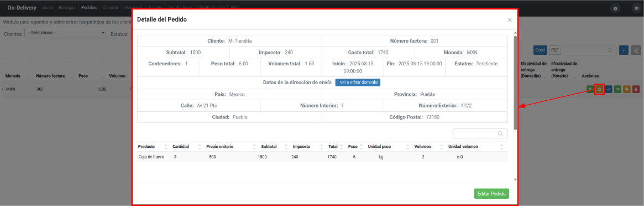Click the Mi Tiendita client value

click(x=240, y=41)
